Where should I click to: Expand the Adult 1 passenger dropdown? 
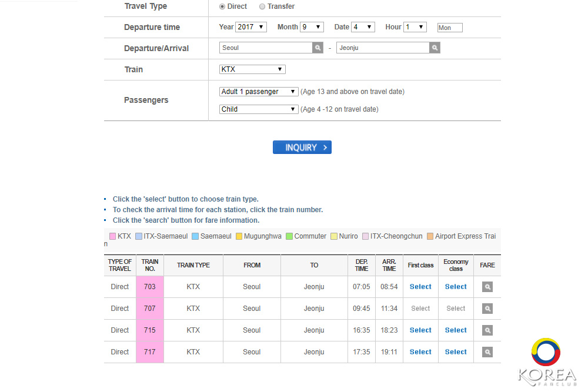(x=259, y=92)
